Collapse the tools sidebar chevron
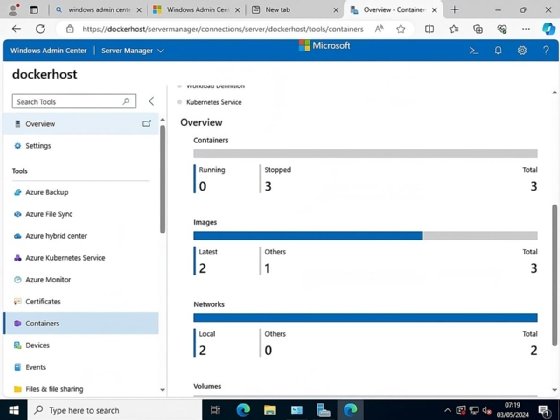Viewport: 560px width, 420px height. coord(151,101)
